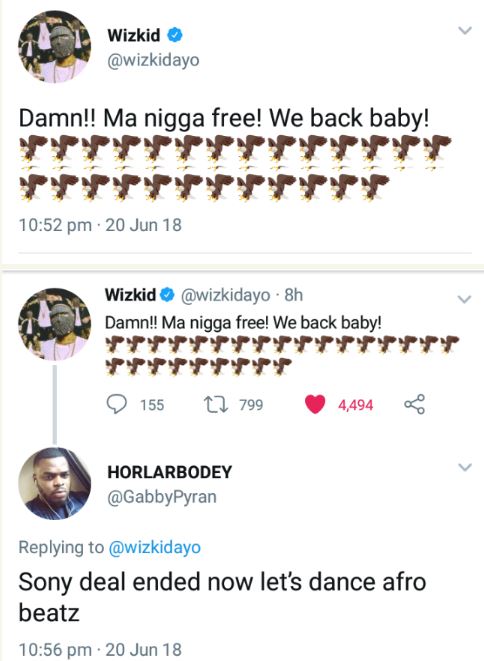Click the @wizkidayo link in Replying to
This screenshot has height=661, width=484.
[x=154, y=547]
